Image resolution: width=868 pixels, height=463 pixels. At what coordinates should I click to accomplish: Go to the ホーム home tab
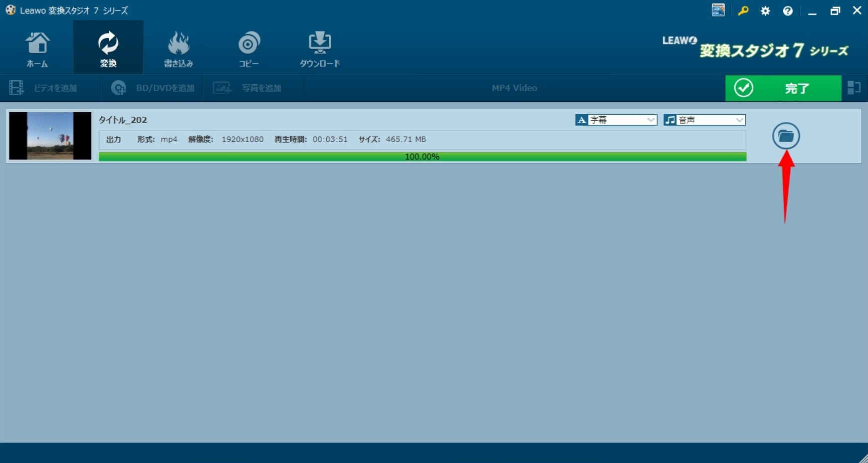[x=37, y=49]
